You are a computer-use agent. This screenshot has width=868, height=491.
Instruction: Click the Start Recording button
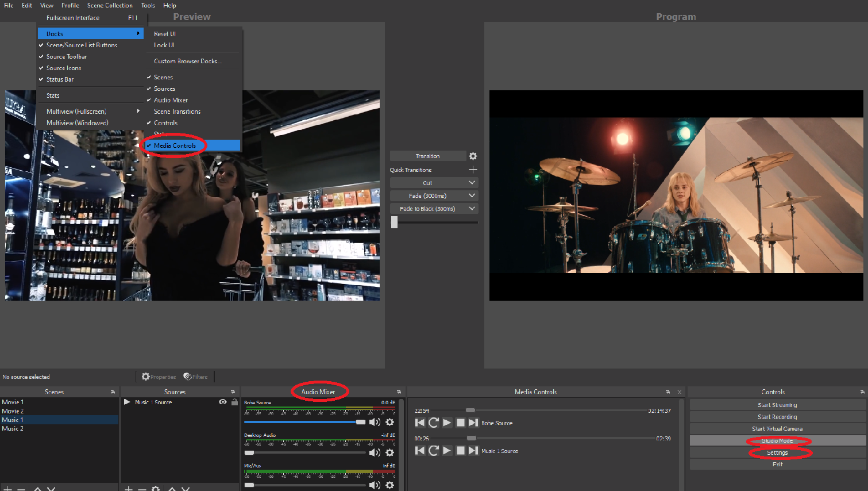pyautogui.click(x=777, y=416)
